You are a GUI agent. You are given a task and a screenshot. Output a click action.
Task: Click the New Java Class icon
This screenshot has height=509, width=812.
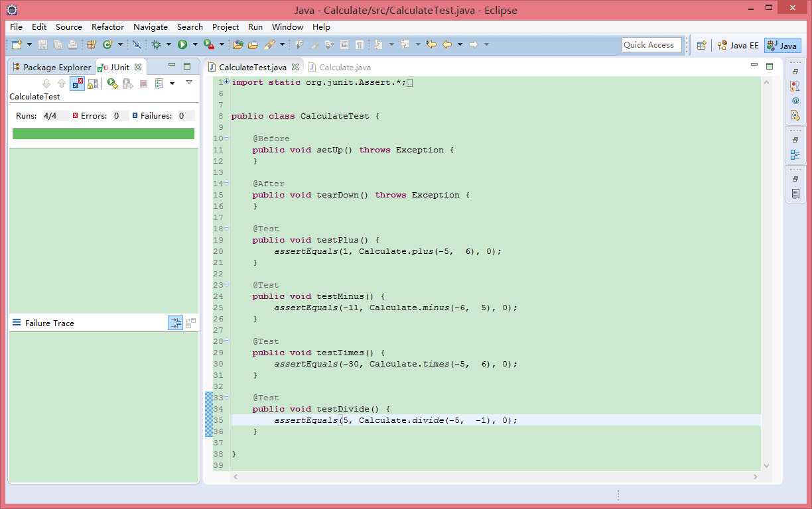pos(107,44)
